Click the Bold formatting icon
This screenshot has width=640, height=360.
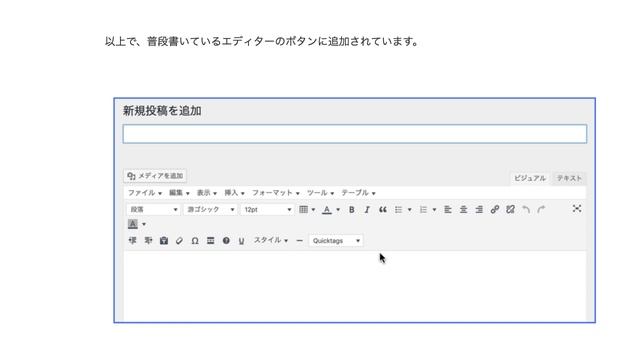[351, 210]
